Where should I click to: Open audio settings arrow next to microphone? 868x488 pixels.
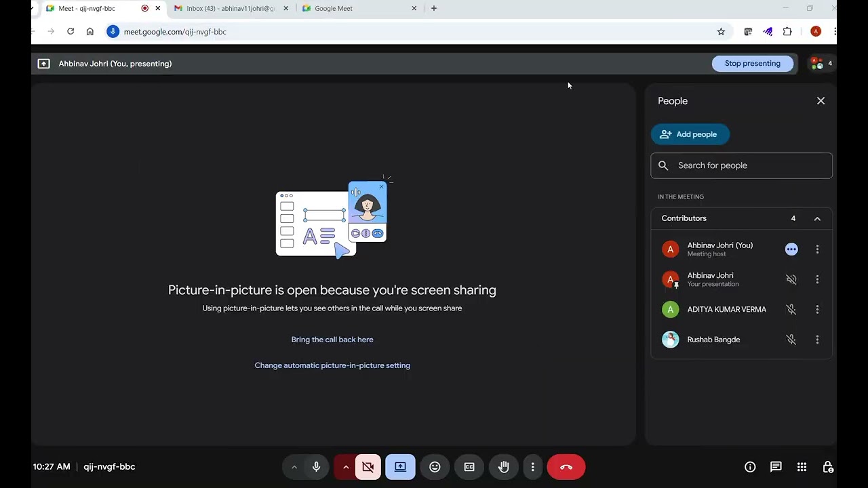(x=294, y=467)
